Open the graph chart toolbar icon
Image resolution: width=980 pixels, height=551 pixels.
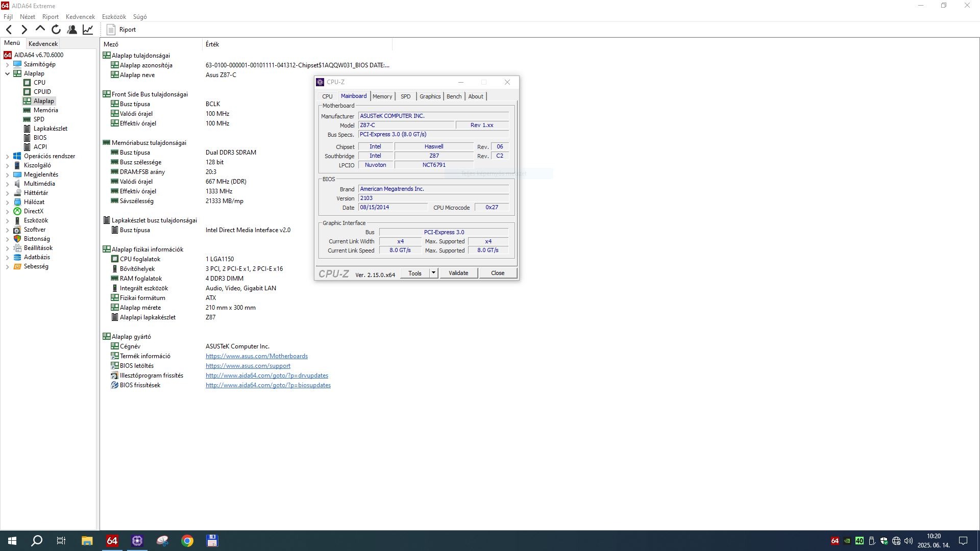[x=88, y=30]
